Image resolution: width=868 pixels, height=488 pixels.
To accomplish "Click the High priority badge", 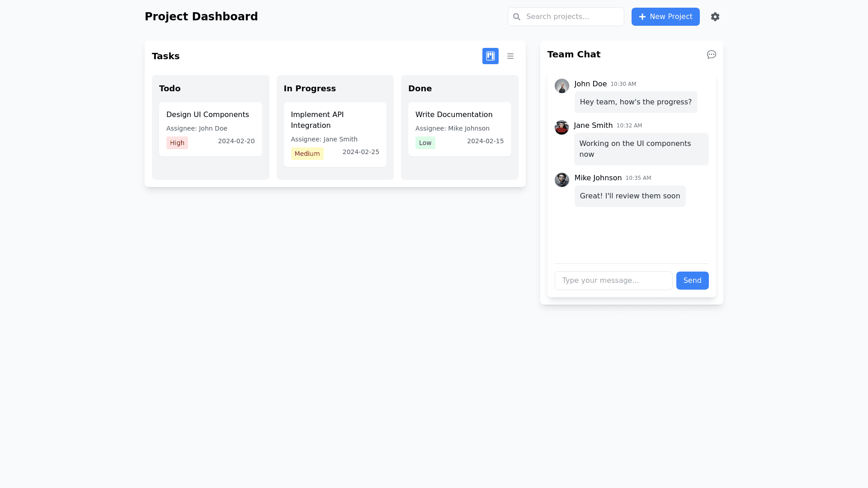I will click(x=177, y=143).
